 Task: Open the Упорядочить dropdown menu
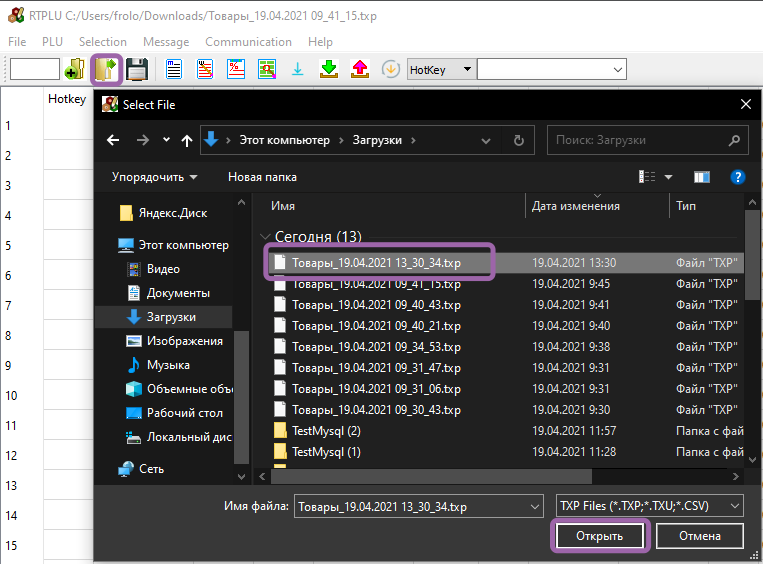tap(154, 177)
